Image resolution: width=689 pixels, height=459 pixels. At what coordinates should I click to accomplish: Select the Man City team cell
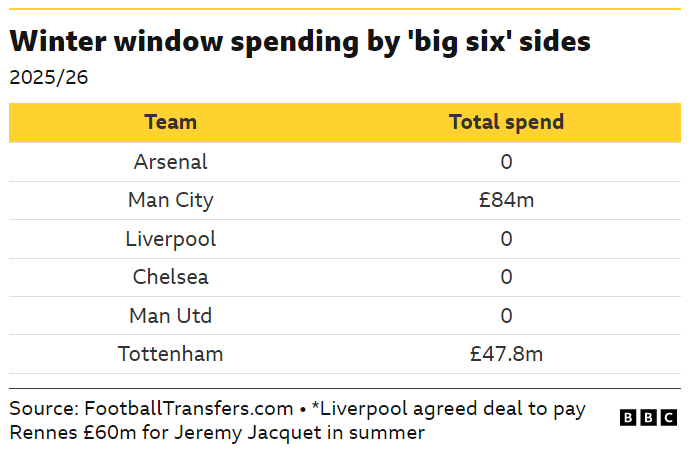point(171,200)
